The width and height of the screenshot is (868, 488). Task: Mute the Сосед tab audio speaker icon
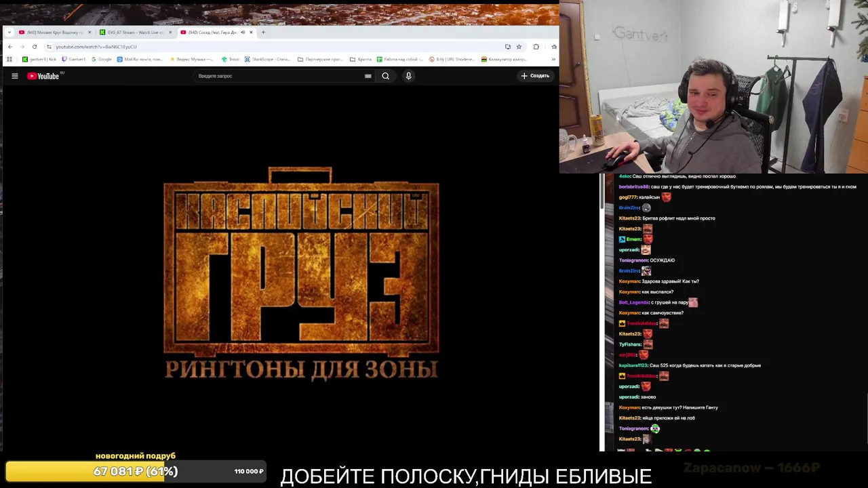(x=243, y=33)
